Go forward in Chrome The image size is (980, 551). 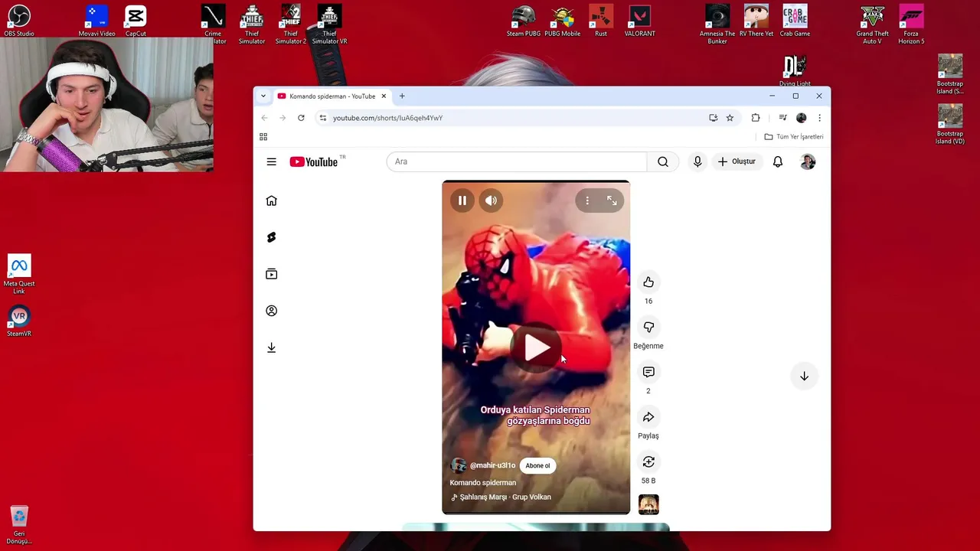[283, 118]
